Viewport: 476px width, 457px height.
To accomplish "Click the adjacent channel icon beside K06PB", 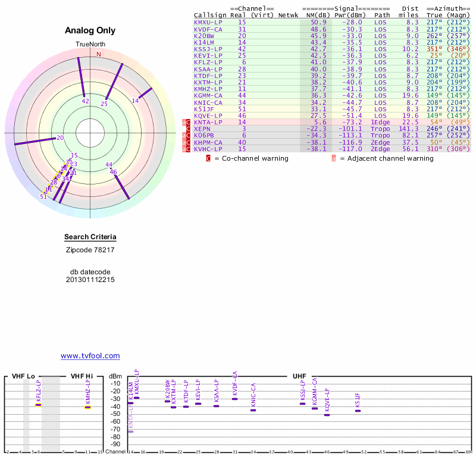I will pyautogui.click(x=184, y=136).
